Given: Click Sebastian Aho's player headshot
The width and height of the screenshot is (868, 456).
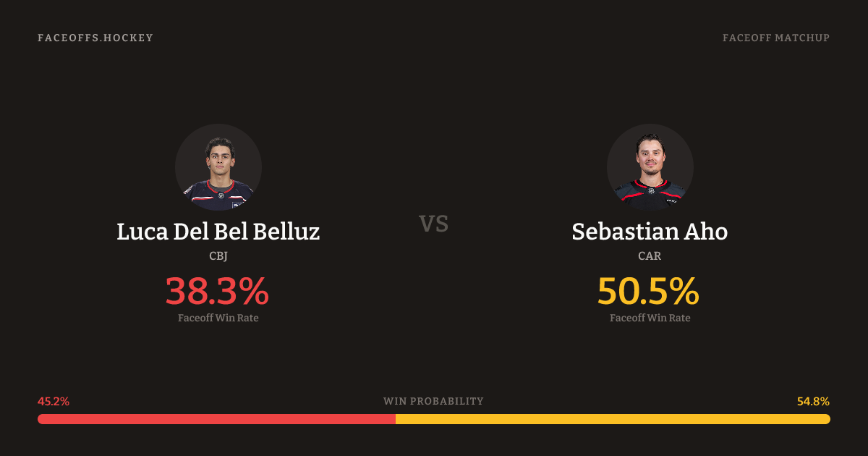Looking at the screenshot, I should pos(650,167).
